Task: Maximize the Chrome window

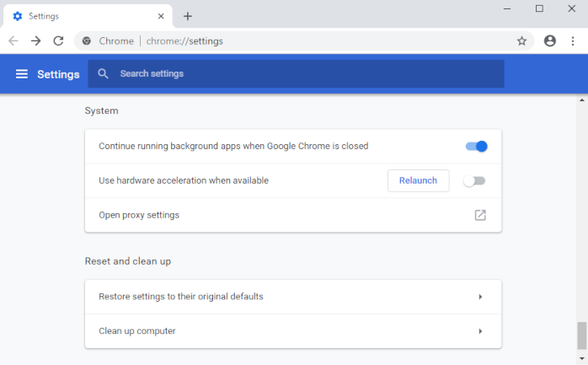Action: (x=539, y=8)
